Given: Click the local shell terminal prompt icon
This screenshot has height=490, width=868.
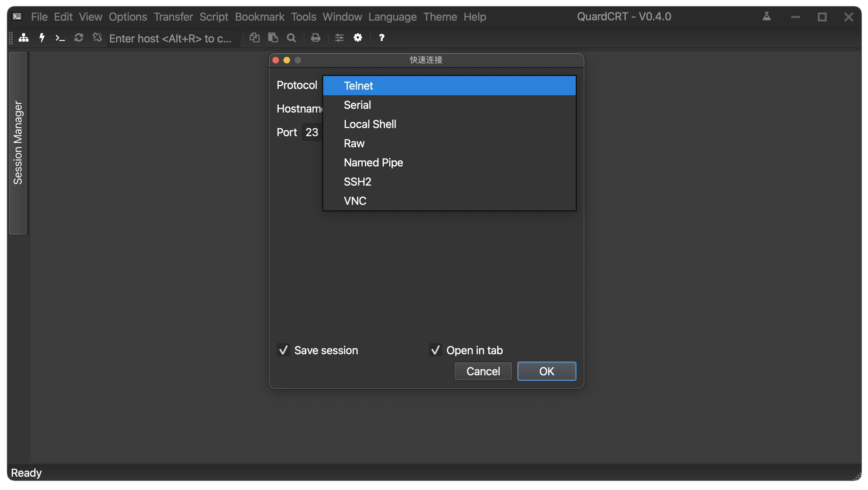Looking at the screenshot, I should (60, 38).
